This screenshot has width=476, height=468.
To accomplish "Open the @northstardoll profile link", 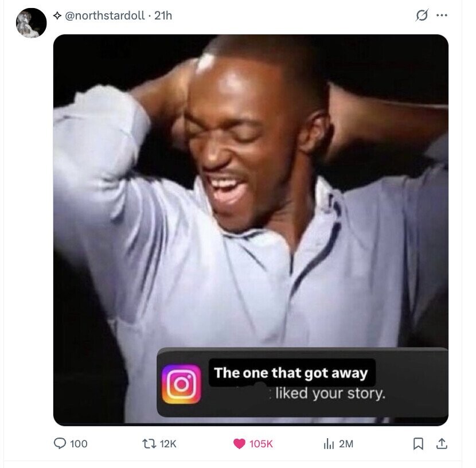I will [105, 15].
